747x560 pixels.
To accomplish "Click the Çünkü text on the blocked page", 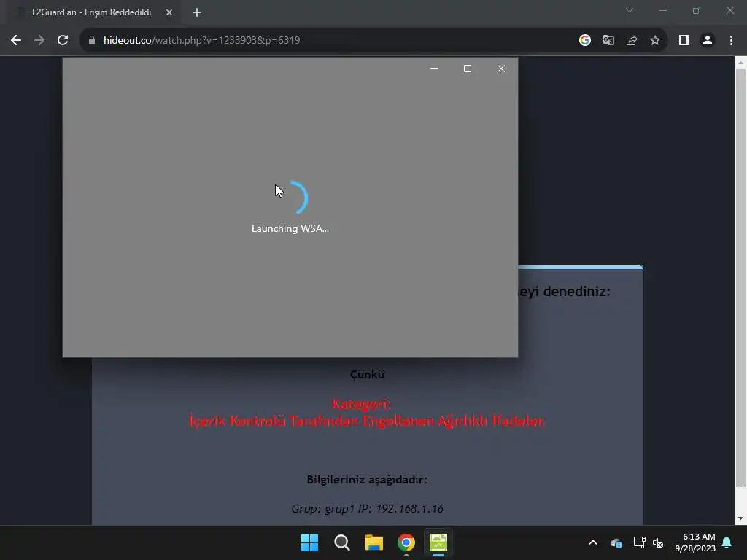I will click(x=368, y=374).
